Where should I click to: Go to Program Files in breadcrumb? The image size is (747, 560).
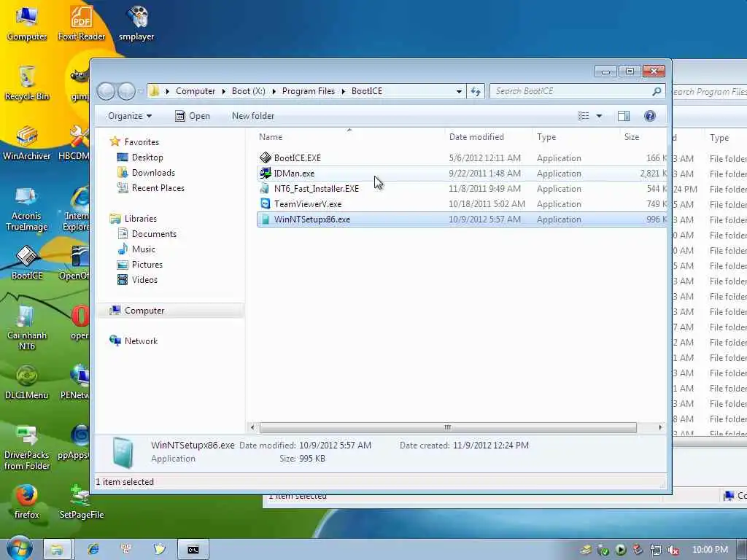click(x=309, y=91)
